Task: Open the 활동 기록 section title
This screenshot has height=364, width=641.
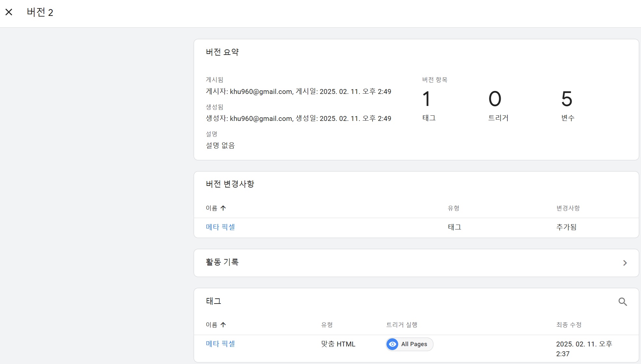Action: 222,262
